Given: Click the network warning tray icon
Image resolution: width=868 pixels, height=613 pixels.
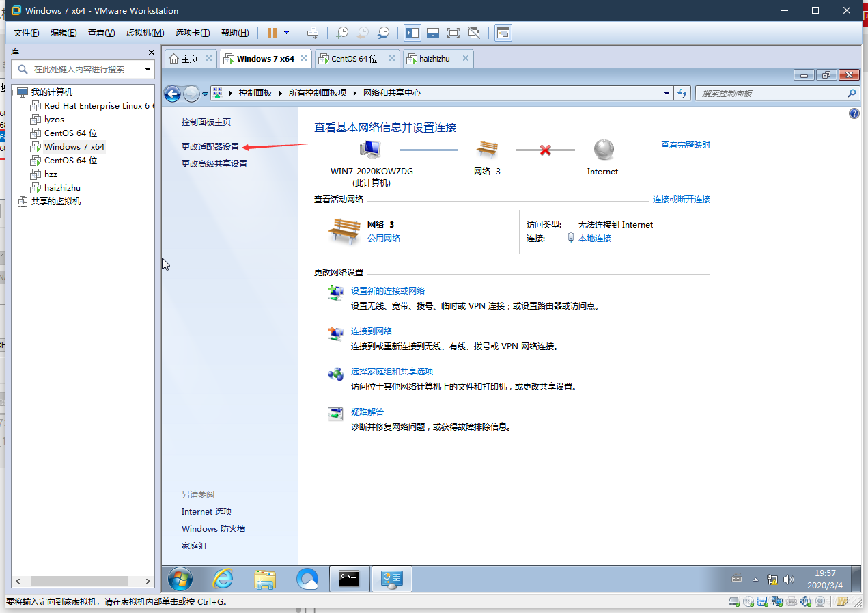Looking at the screenshot, I should click(x=772, y=580).
